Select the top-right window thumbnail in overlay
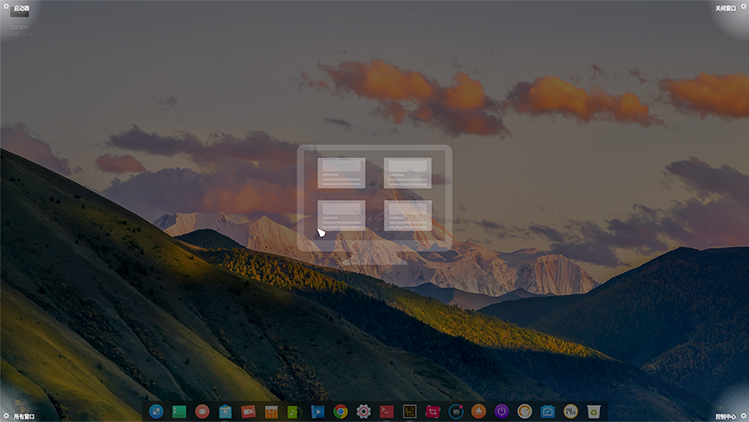This screenshot has height=422, width=749. [x=408, y=173]
